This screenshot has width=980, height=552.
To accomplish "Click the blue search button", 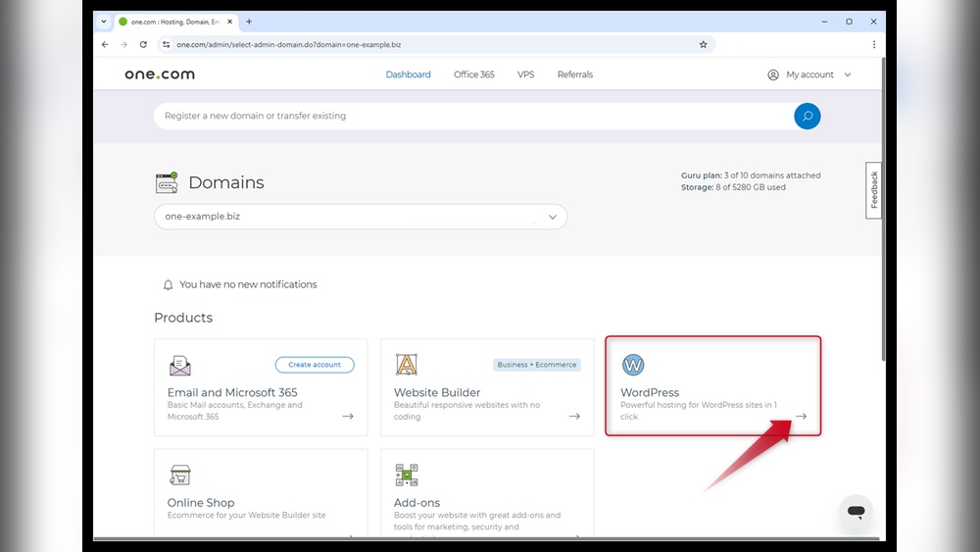I will pos(807,116).
